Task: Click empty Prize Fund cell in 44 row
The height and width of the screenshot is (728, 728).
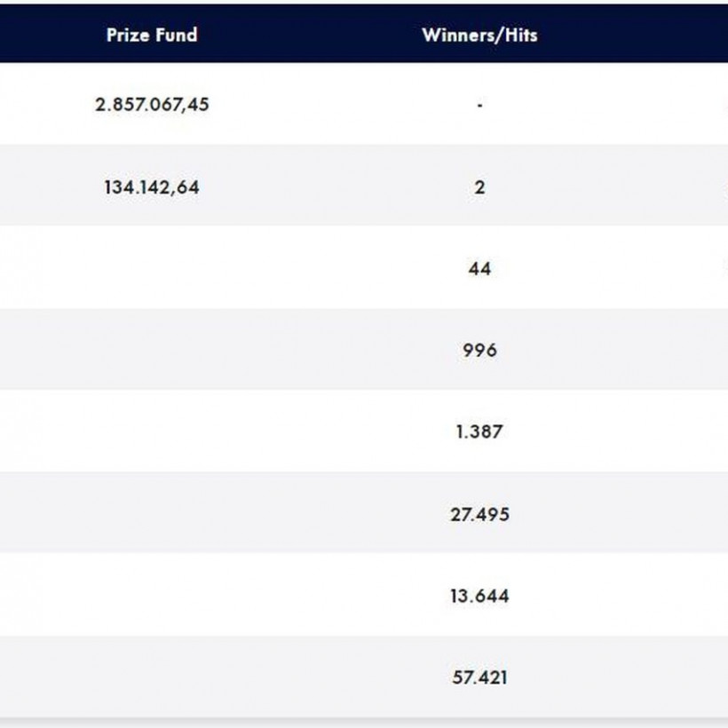Action: (x=152, y=268)
